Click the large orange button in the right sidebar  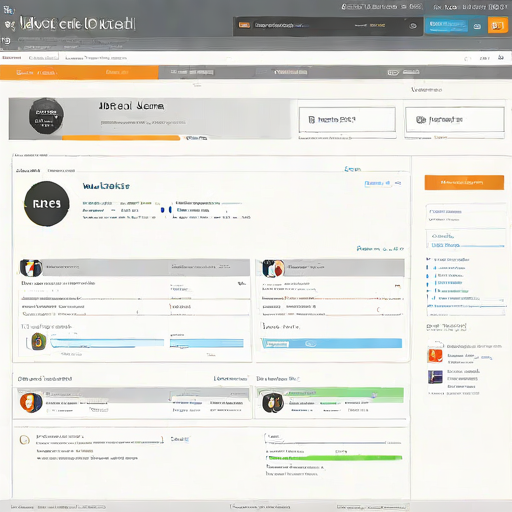[464, 182]
